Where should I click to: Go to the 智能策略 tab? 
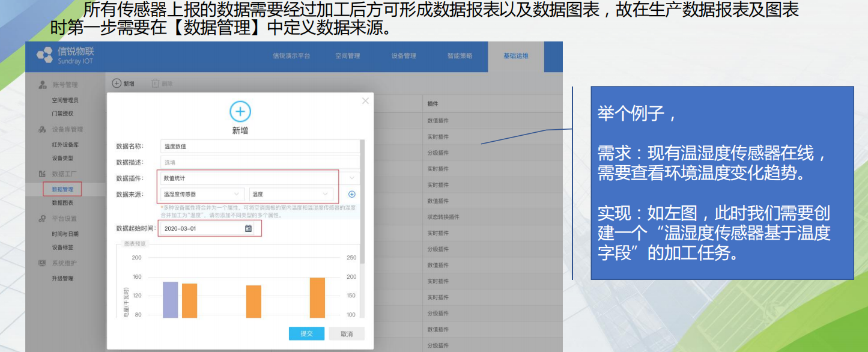coord(460,56)
